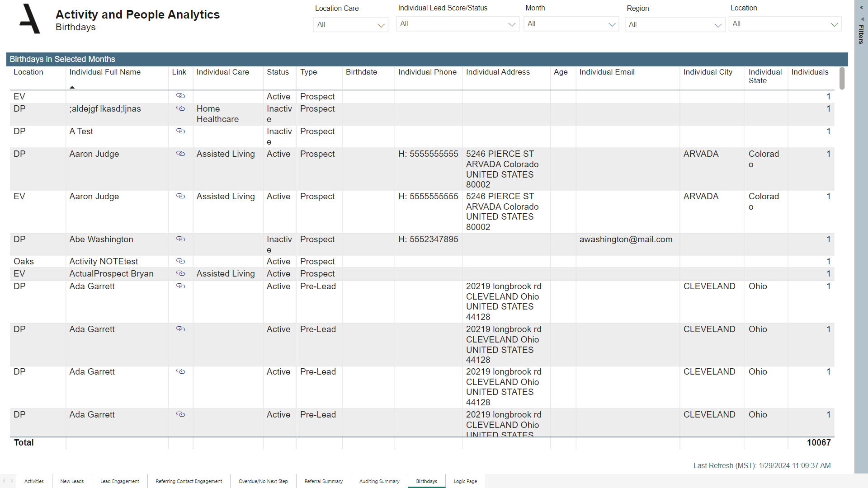The height and width of the screenshot is (488, 868).
Task: Click link icon for Activity NOTEtest row
Action: click(180, 261)
